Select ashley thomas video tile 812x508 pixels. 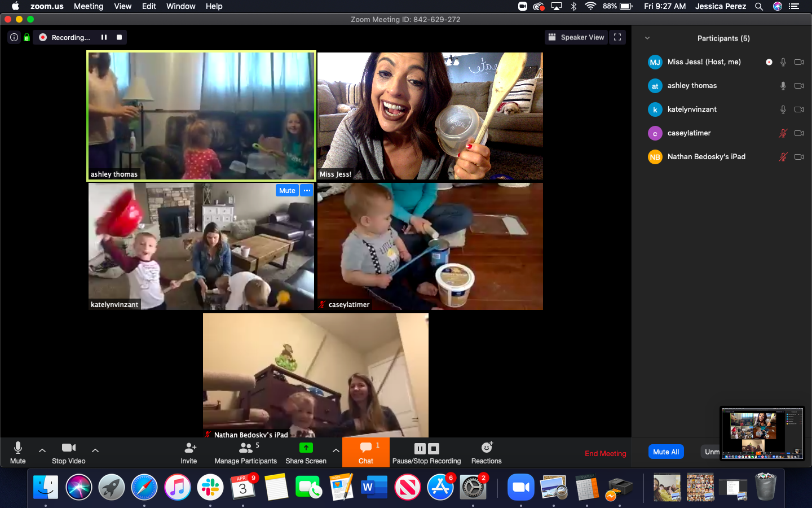coord(201,116)
